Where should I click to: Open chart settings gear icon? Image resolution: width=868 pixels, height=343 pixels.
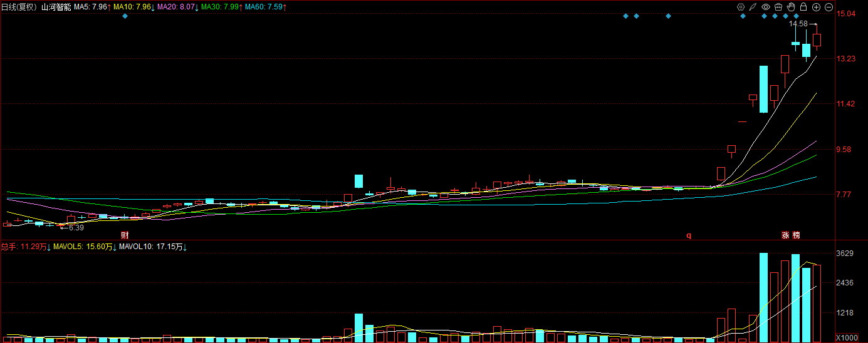(x=741, y=7)
